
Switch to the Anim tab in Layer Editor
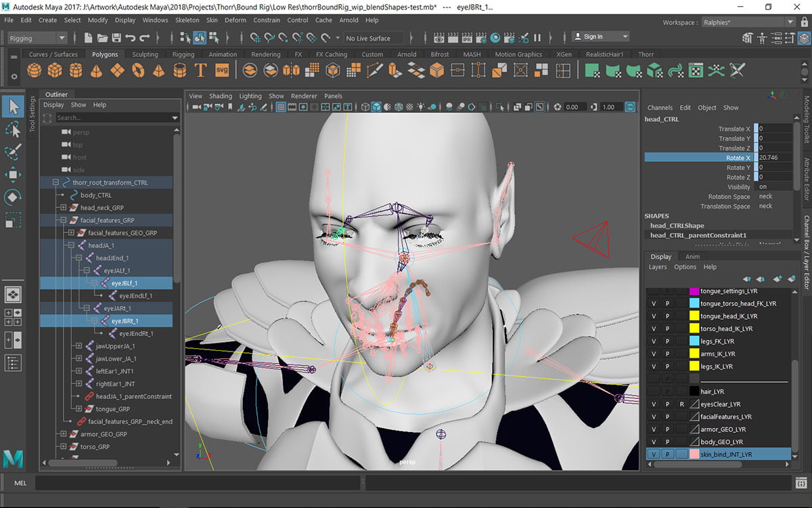[692, 256]
